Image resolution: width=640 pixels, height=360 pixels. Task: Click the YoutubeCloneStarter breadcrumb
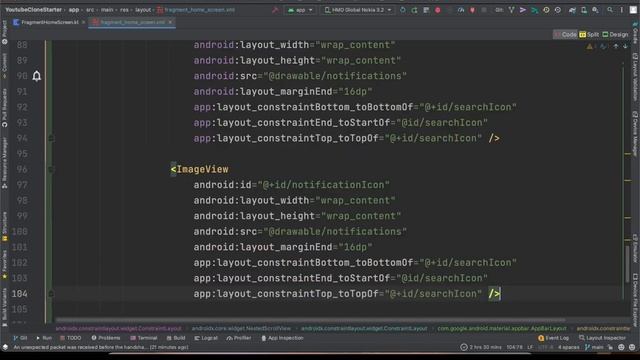click(33, 10)
